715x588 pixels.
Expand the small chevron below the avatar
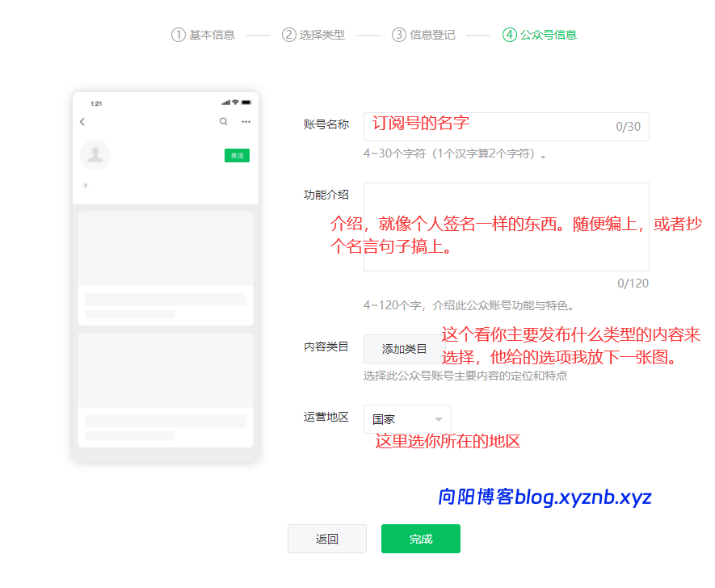tap(86, 184)
